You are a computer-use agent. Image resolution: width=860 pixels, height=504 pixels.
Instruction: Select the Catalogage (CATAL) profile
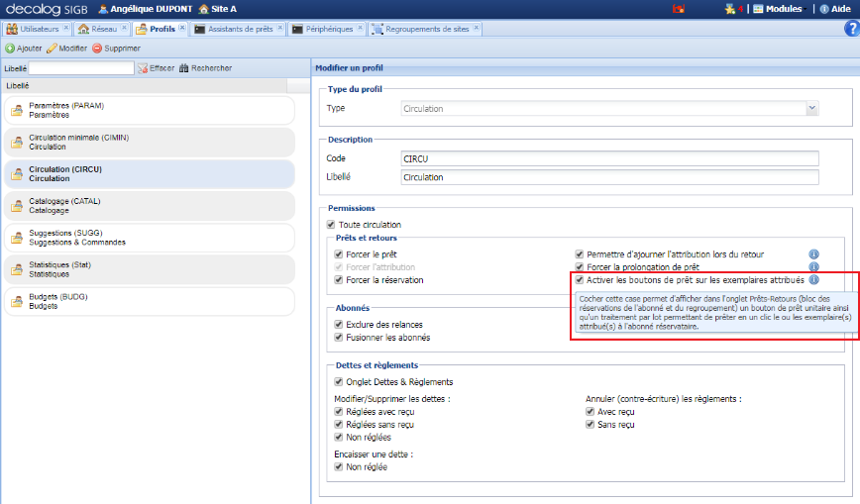click(x=149, y=206)
